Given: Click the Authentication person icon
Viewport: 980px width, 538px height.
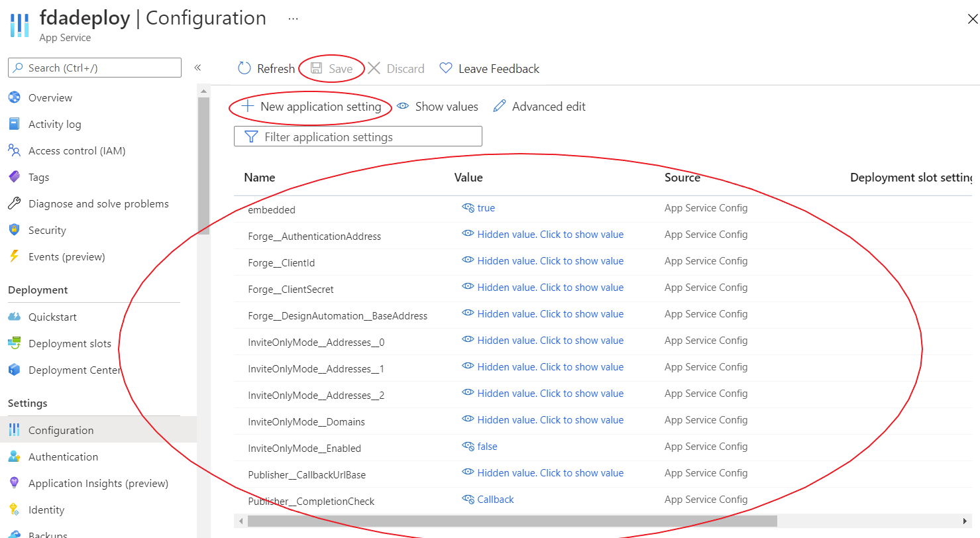Looking at the screenshot, I should [15, 457].
